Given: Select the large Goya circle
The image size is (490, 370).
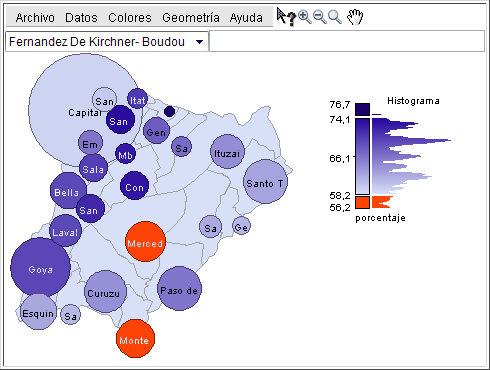Looking at the screenshot, I should coord(40,267).
